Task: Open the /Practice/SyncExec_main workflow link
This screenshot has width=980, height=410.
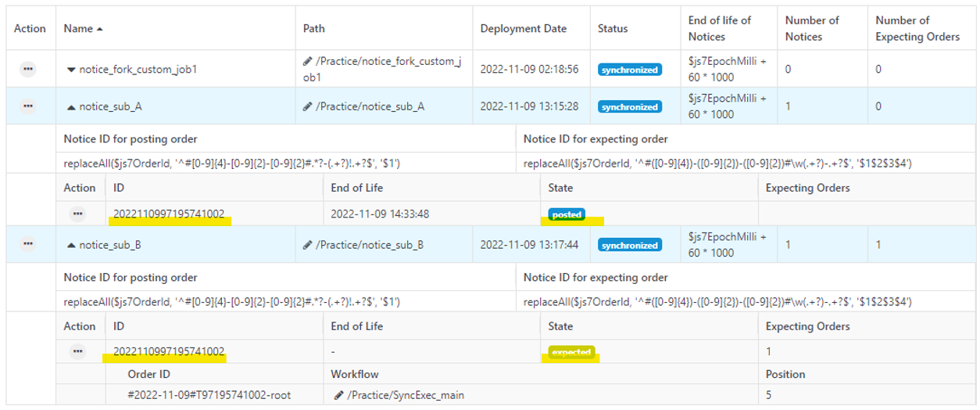Action: click(406, 395)
